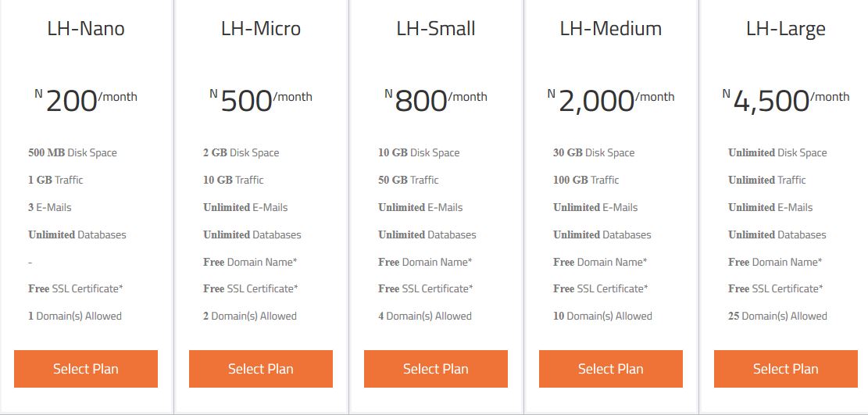This screenshot has width=868, height=415.
Task: Click 10 Domain(s) Allowed in LH-Medium
Action: click(602, 317)
